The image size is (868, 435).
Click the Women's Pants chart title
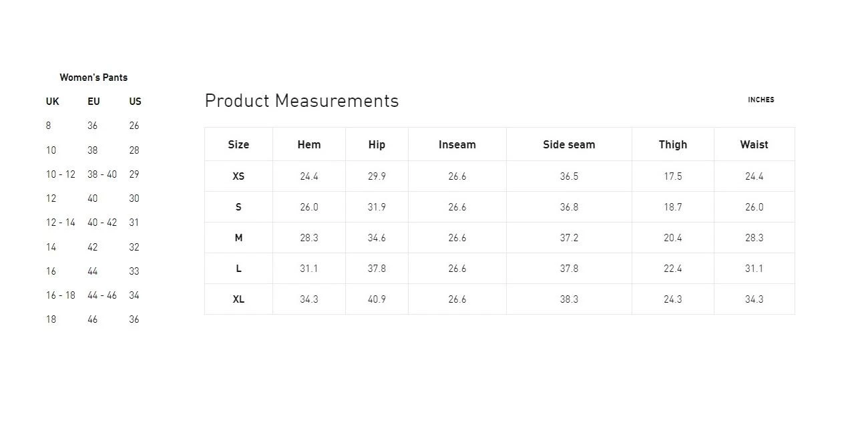point(93,78)
